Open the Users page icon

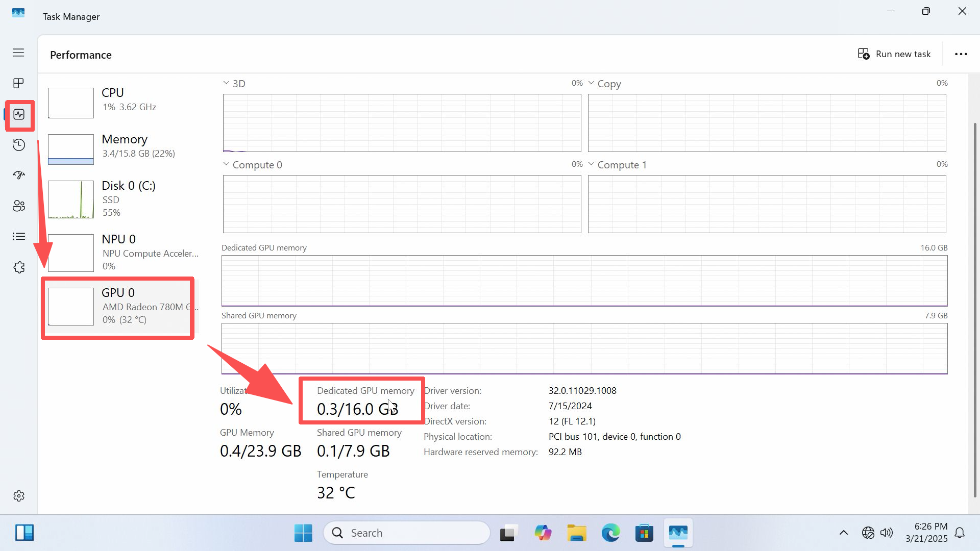pos(18,206)
